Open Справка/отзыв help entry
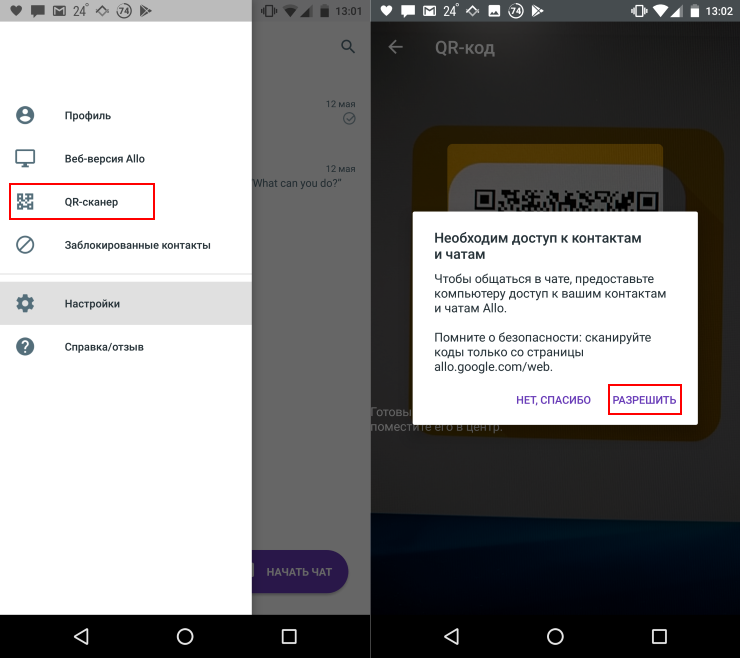 [126, 347]
